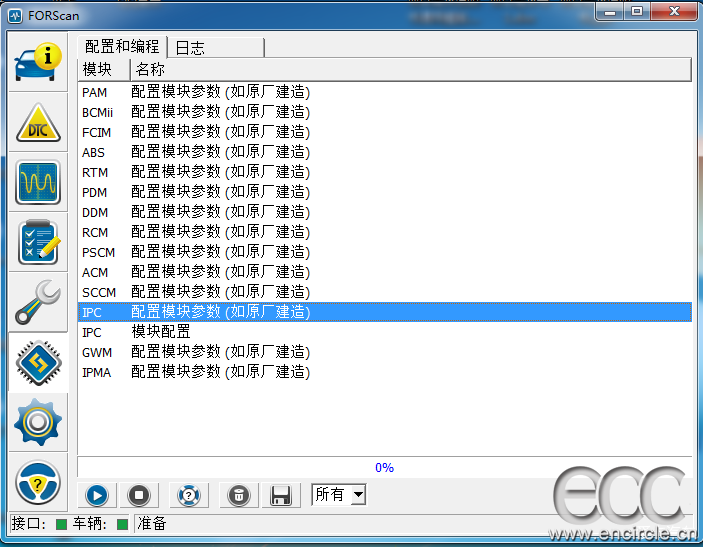
Task: Switch to the 配置和编程 tab
Action: tap(122, 47)
